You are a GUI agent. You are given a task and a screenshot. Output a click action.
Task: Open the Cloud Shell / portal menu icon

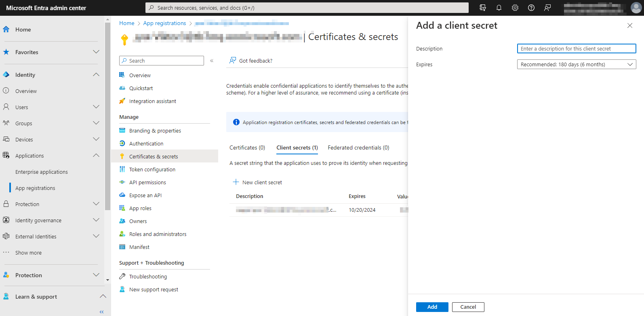pos(483,8)
